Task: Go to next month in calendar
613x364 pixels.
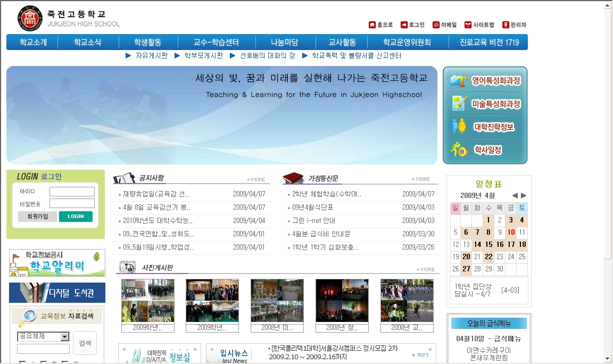Action: pos(524,195)
